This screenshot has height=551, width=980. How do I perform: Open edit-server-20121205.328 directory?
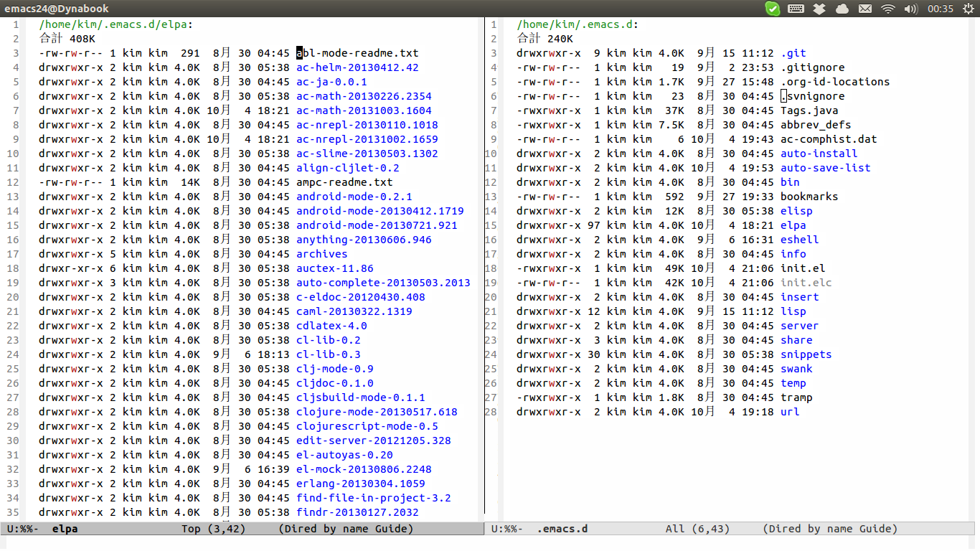[374, 441]
